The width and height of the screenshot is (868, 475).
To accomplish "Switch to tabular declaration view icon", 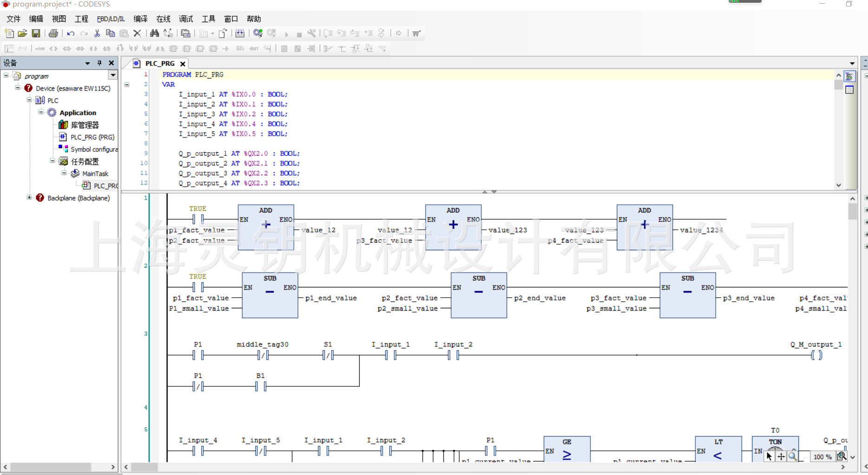I will click(849, 90).
